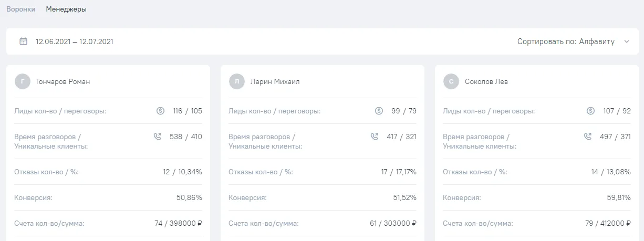Click dollar icon next to 99 / 79
The width and height of the screenshot is (644, 241).
coord(379,111)
